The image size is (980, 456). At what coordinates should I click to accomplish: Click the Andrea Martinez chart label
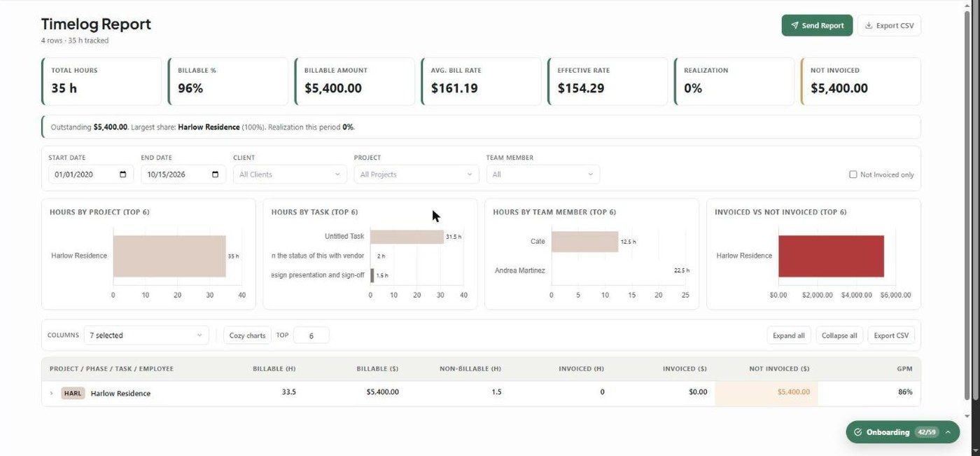(x=519, y=270)
